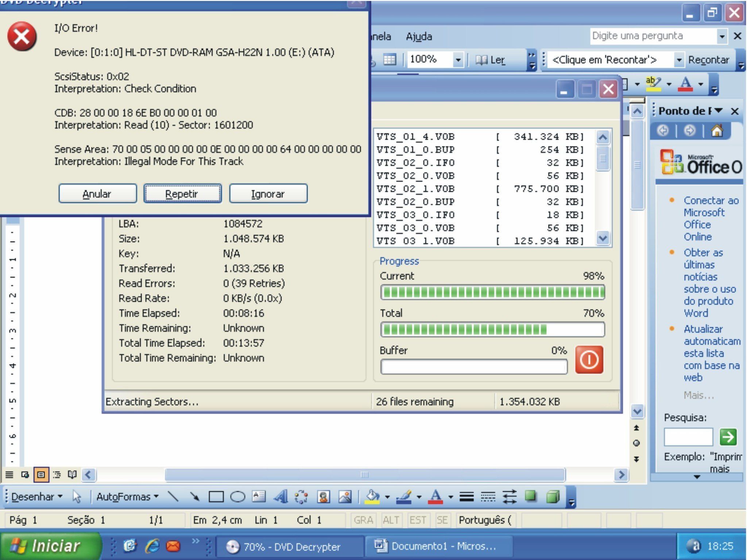Click the 3-D Style green cube icon
Image resolution: width=747 pixels, height=560 pixels.
point(553,497)
